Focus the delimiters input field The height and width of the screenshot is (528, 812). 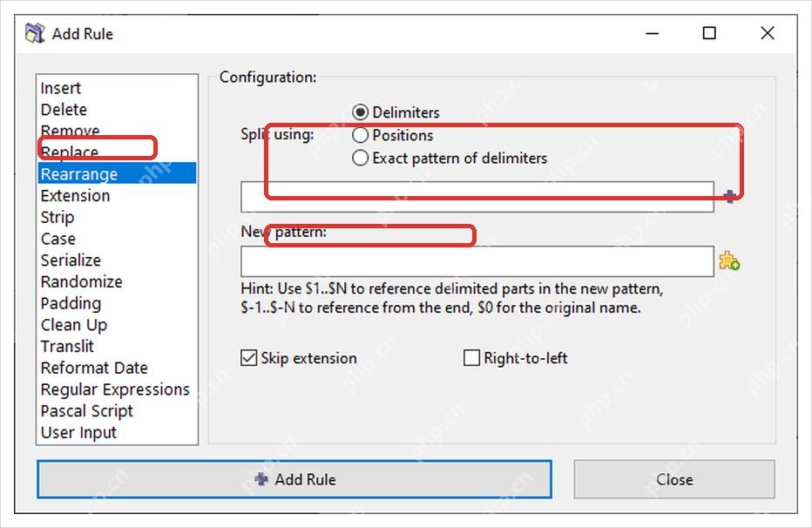477,197
